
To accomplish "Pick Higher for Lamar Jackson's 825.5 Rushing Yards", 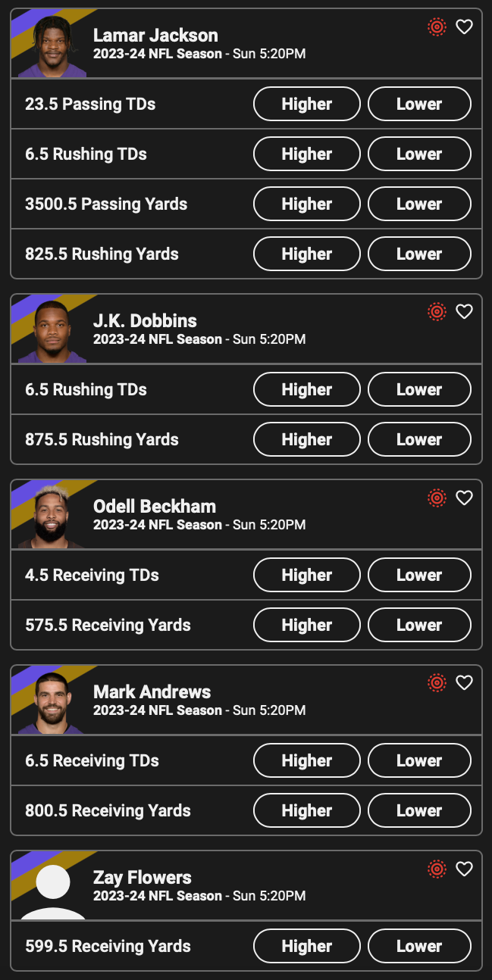I will pyautogui.click(x=306, y=254).
